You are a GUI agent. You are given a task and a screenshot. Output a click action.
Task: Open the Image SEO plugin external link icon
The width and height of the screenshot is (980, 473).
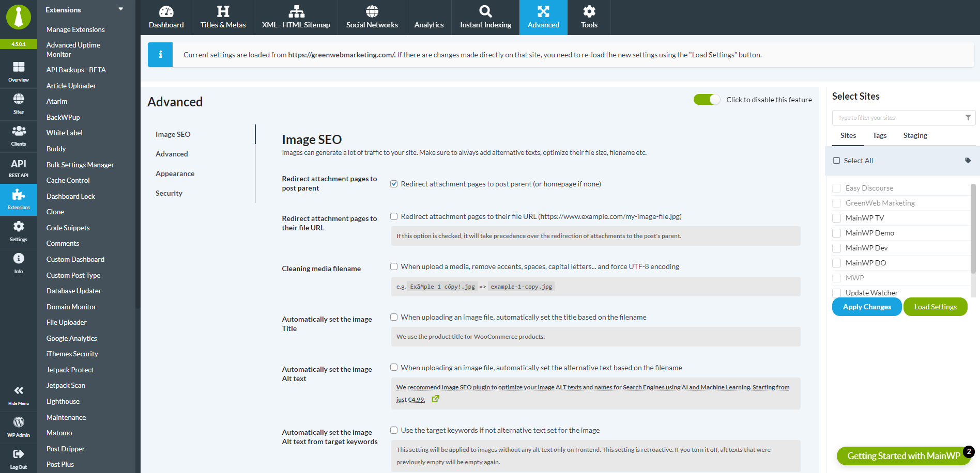[x=436, y=399]
